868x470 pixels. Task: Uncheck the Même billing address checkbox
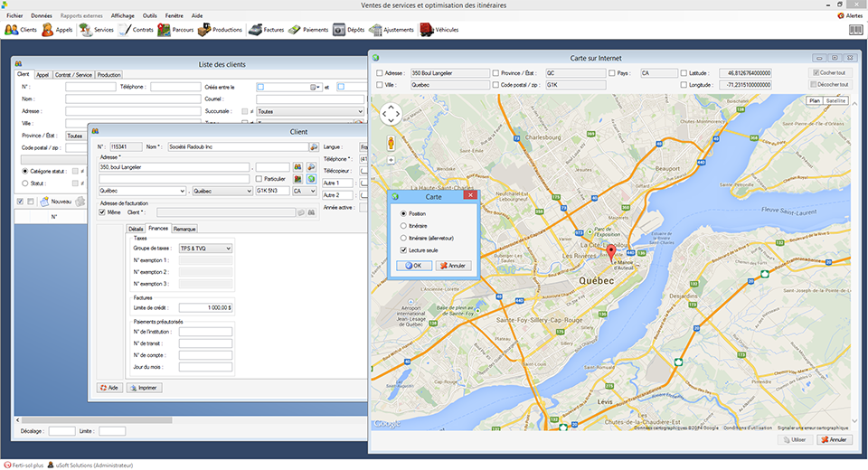tap(102, 212)
